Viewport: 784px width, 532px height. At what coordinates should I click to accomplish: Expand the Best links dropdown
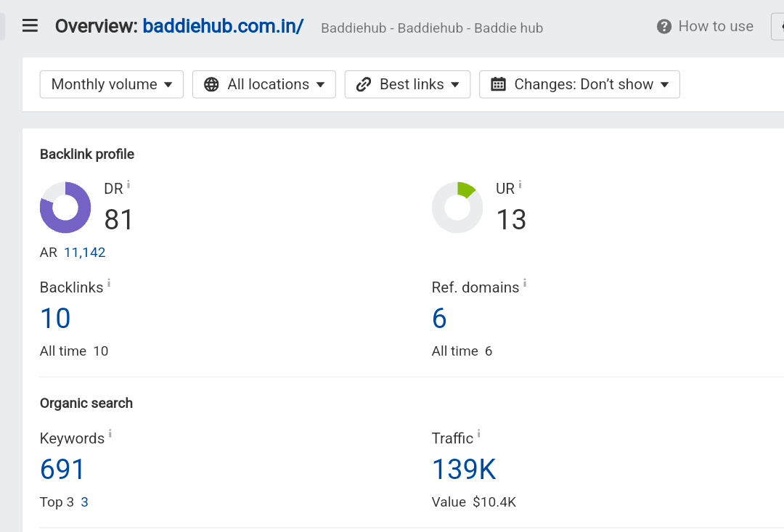tap(407, 84)
